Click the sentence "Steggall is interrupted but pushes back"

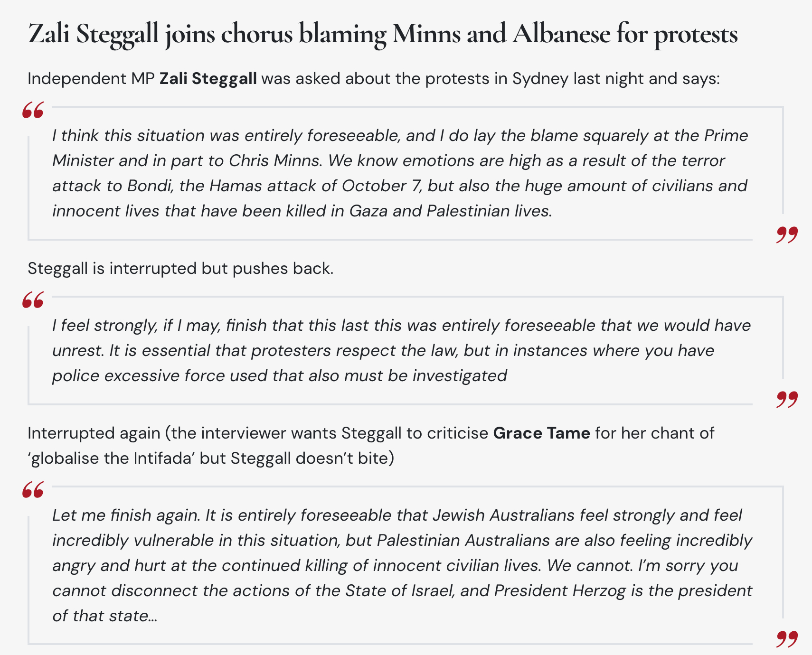click(x=180, y=269)
